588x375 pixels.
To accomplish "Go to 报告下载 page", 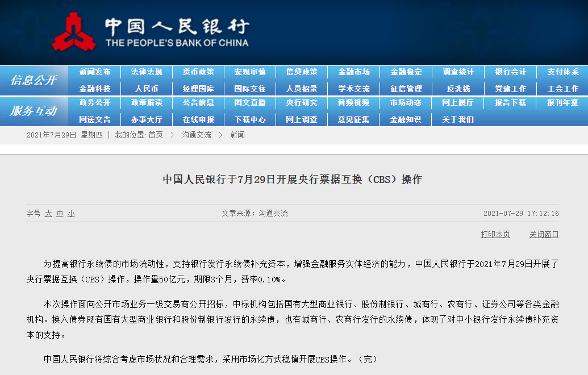I will pos(510,102).
